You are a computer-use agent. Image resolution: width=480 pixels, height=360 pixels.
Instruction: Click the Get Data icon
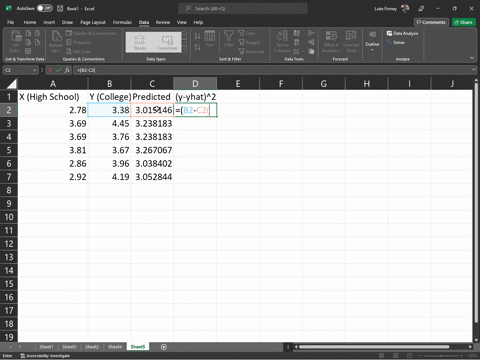(15, 42)
